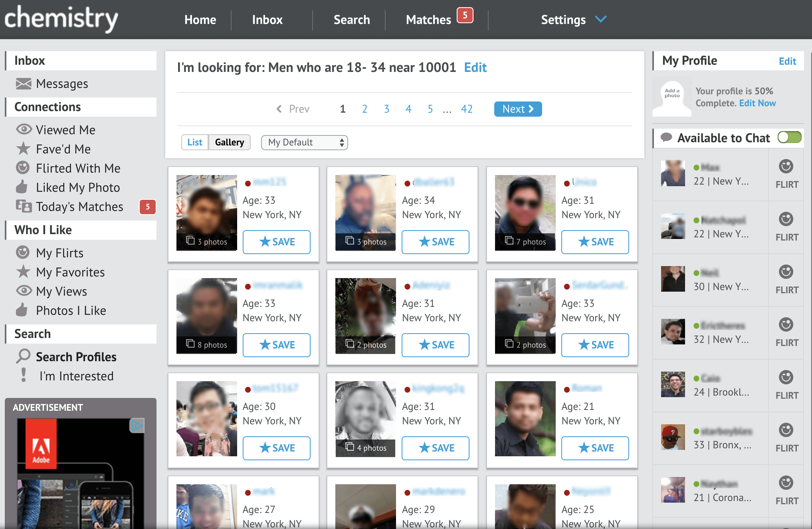The image size is (812, 529).
Task: Click the My Favorites star icon
Action: coord(23,271)
